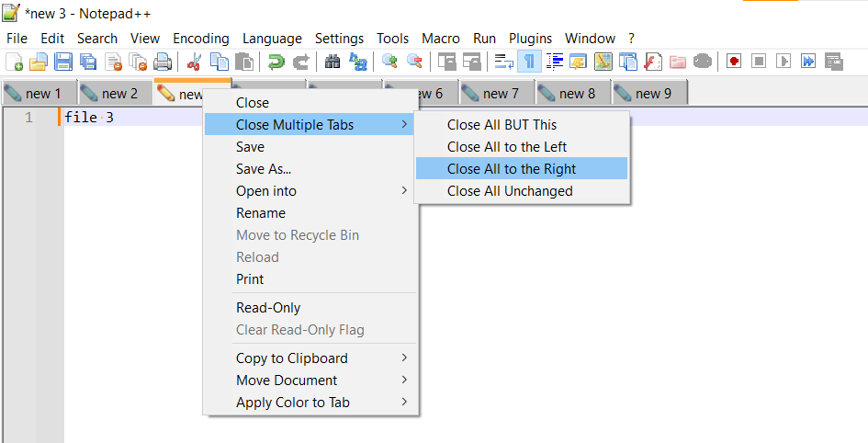The width and height of the screenshot is (868, 443).
Task: Open the File menu
Action: pos(17,39)
